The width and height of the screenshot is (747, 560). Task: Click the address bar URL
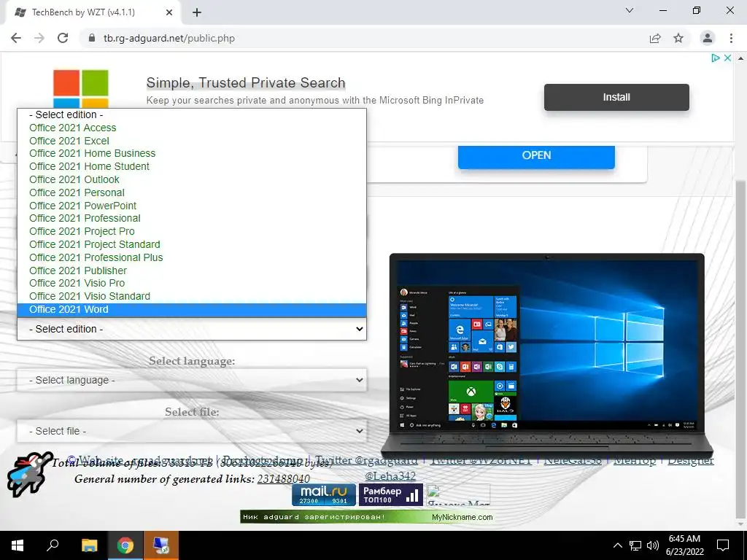click(169, 38)
